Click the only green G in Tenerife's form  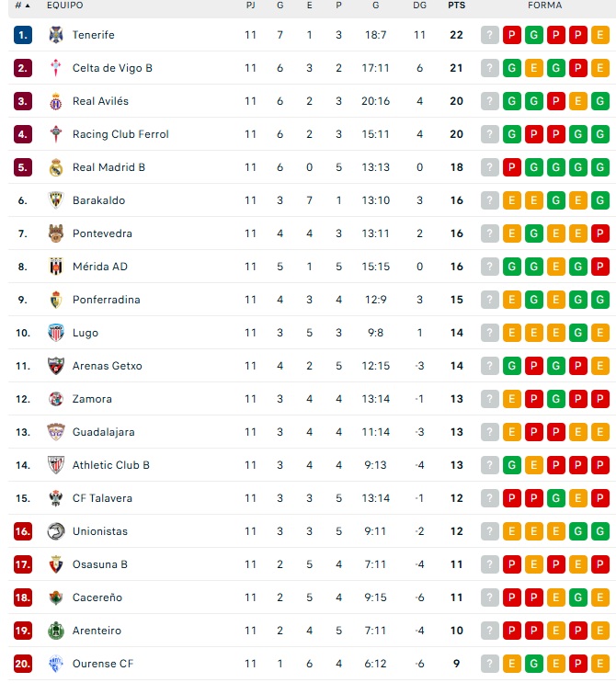[534, 35]
